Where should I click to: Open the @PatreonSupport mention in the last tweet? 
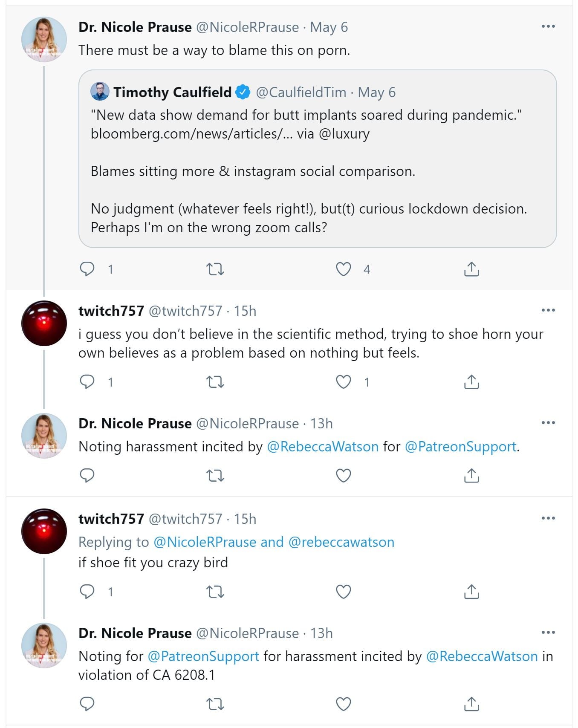pyautogui.click(x=203, y=656)
